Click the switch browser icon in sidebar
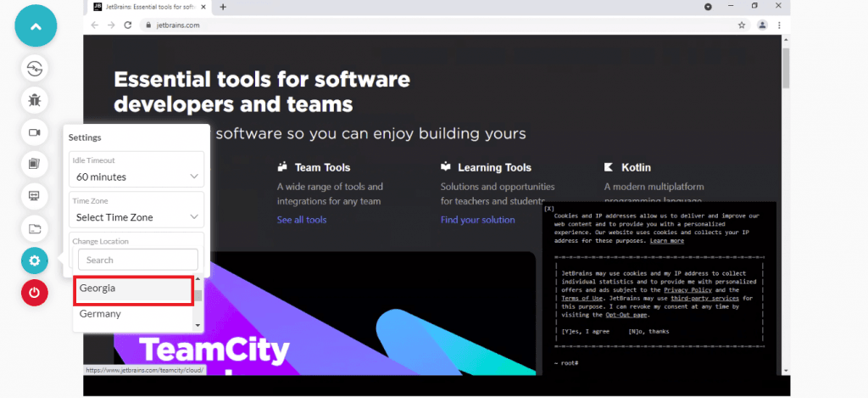The height and width of the screenshot is (398, 868). point(34,68)
